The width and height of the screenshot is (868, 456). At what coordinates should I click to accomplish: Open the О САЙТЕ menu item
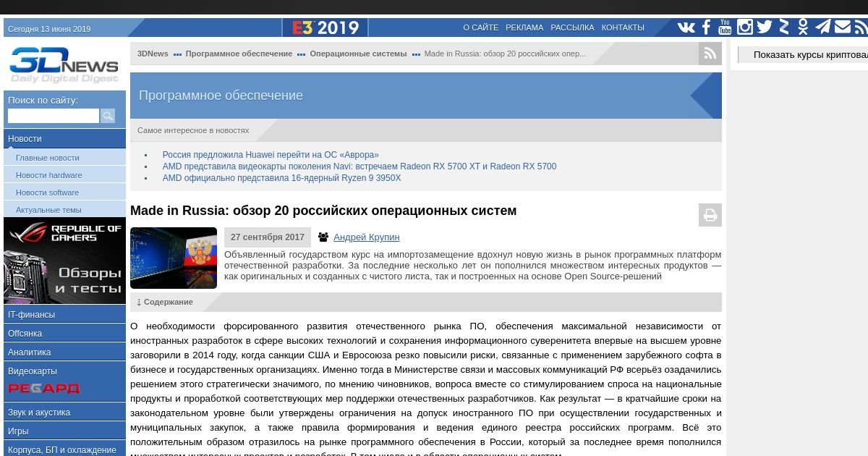(x=481, y=28)
